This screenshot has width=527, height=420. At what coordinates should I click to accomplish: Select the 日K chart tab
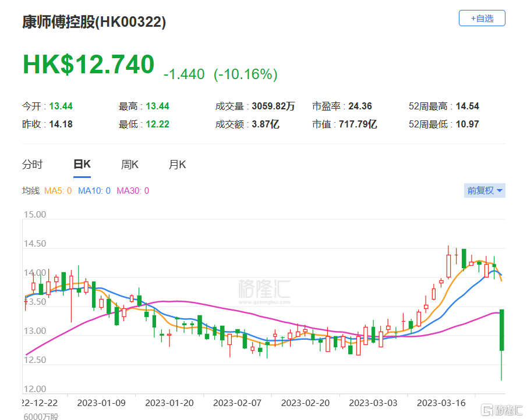click(x=82, y=165)
